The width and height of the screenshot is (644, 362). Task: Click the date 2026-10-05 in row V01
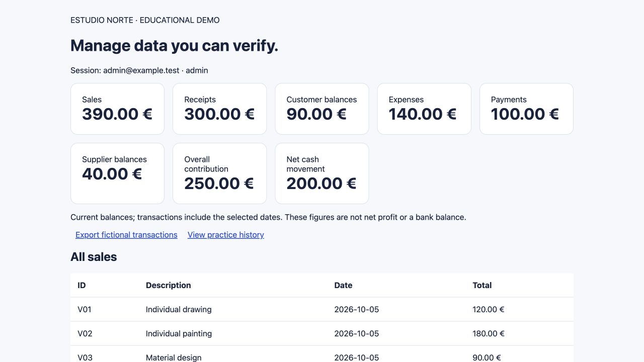[357, 309]
